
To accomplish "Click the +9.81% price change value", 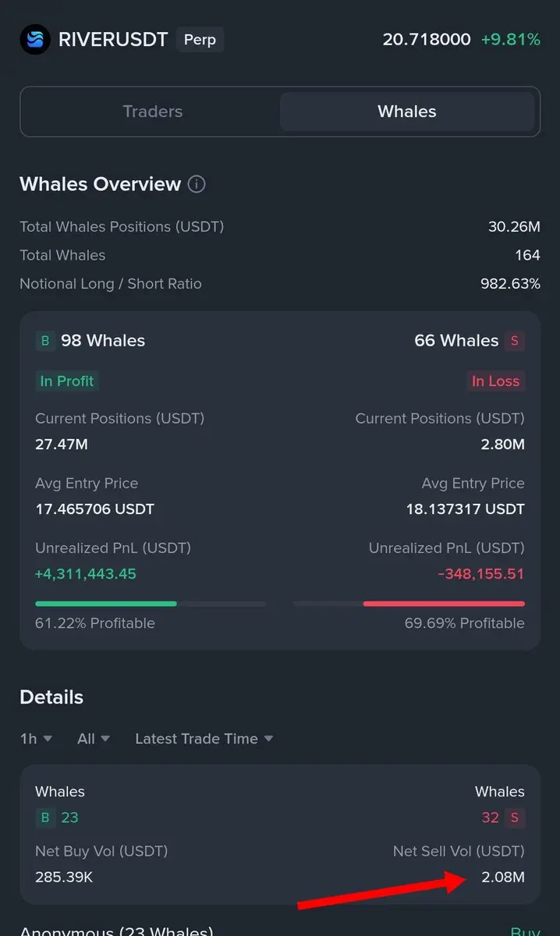I will tap(510, 40).
